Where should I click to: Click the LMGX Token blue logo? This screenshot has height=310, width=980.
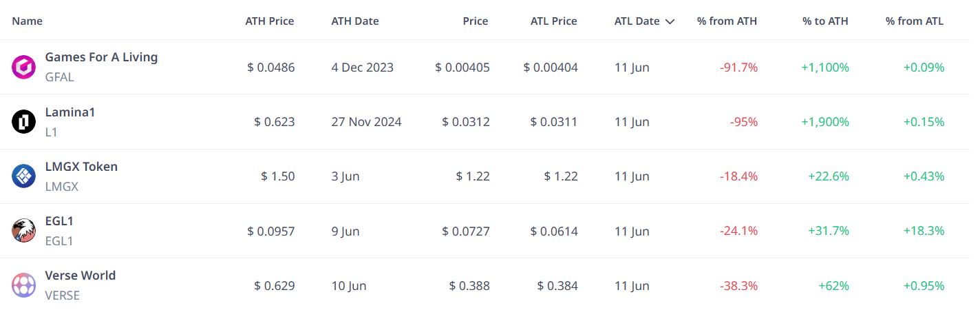coord(24,176)
